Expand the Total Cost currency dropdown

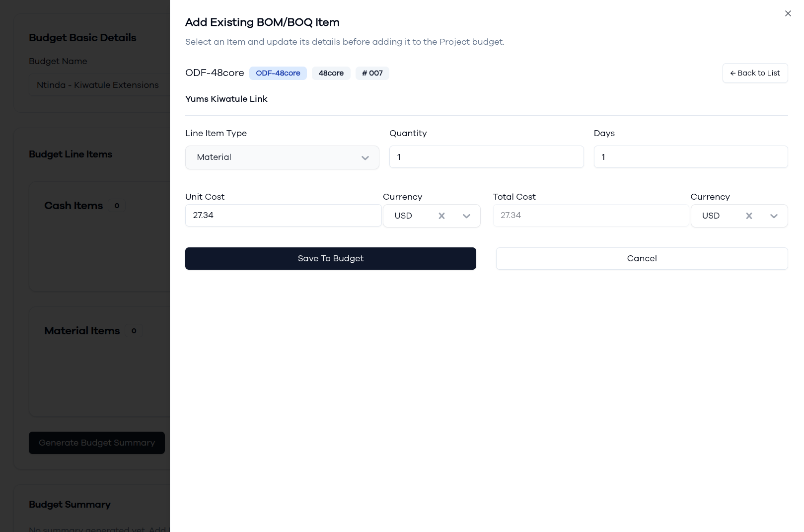[774, 216]
